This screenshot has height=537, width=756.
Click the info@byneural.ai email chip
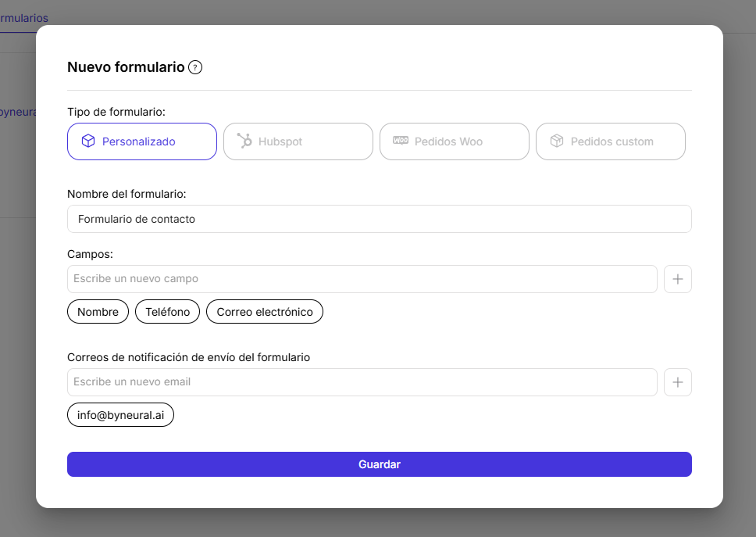pos(120,414)
